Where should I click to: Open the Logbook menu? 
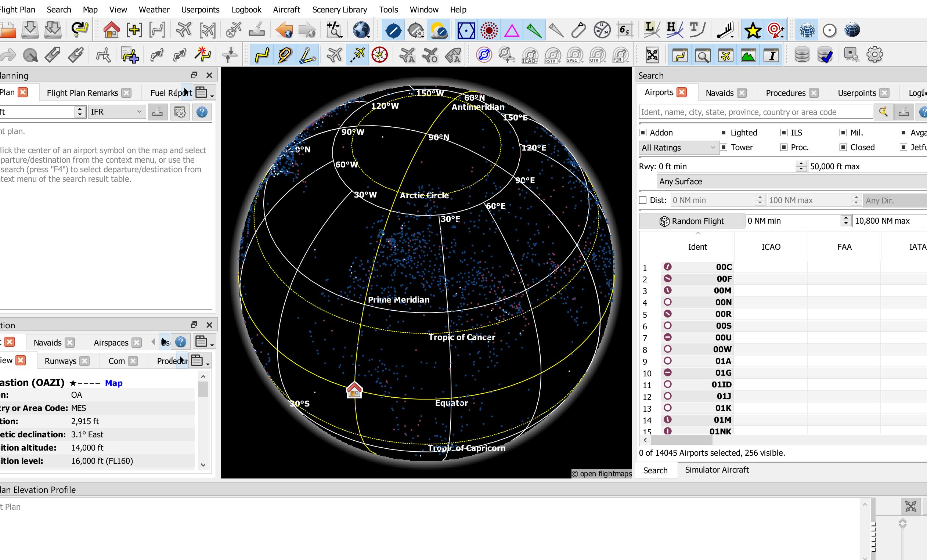[246, 10]
